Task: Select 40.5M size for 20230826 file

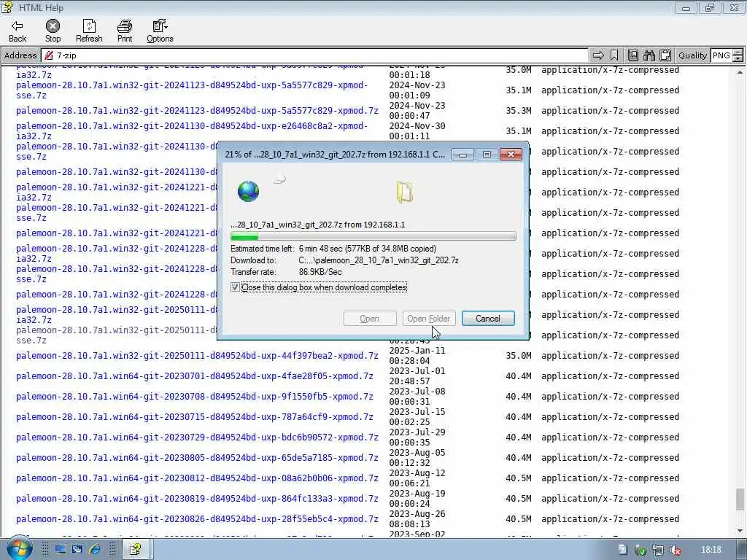Action: point(519,519)
